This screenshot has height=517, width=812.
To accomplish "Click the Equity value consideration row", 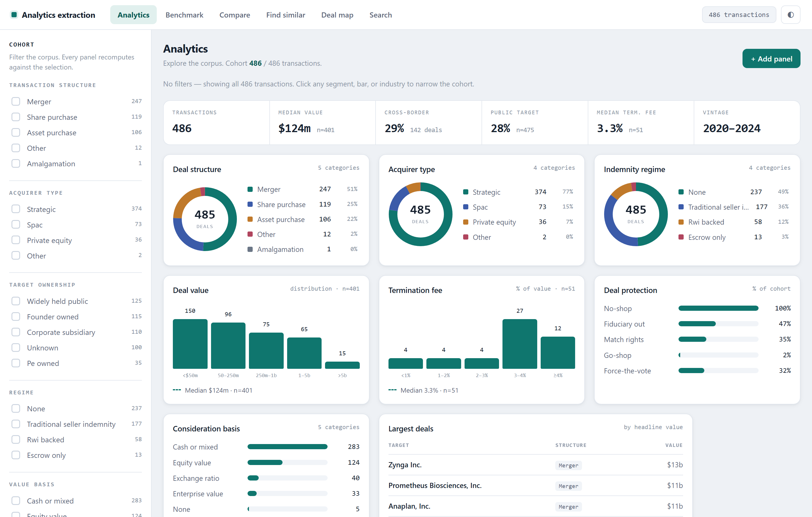I will click(x=266, y=462).
